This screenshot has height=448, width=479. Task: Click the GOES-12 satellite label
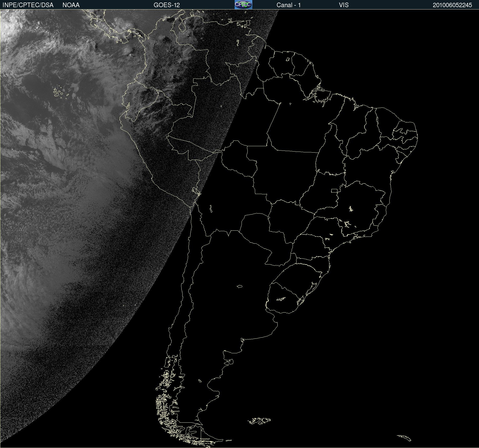[167, 5]
